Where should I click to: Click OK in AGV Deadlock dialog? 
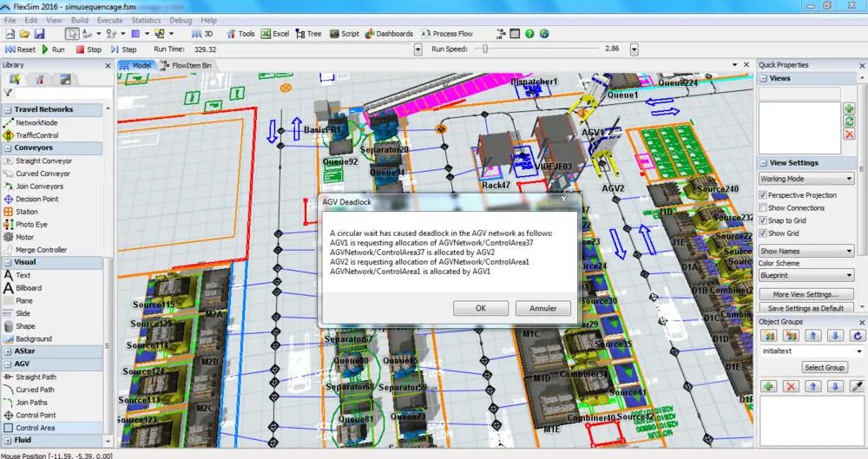pos(481,308)
